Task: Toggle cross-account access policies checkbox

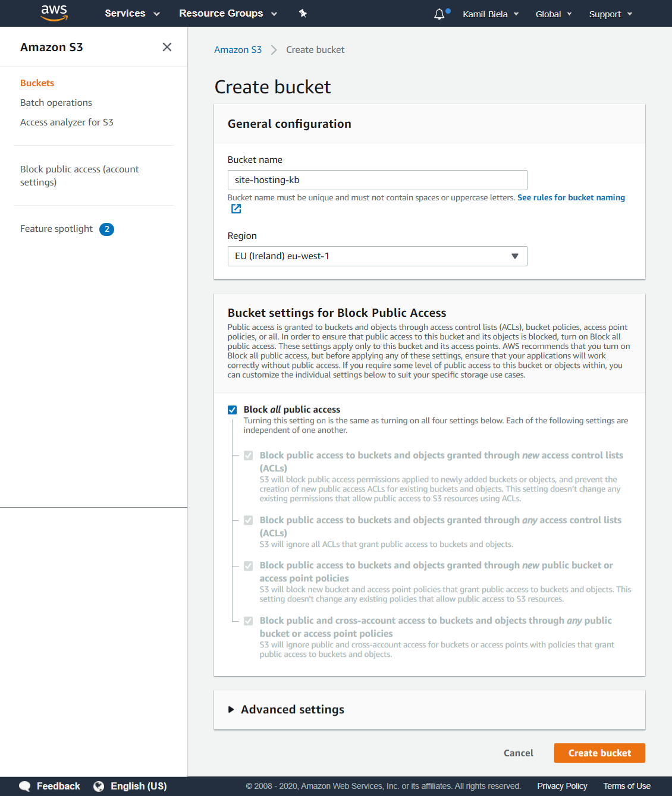Action: [249, 621]
